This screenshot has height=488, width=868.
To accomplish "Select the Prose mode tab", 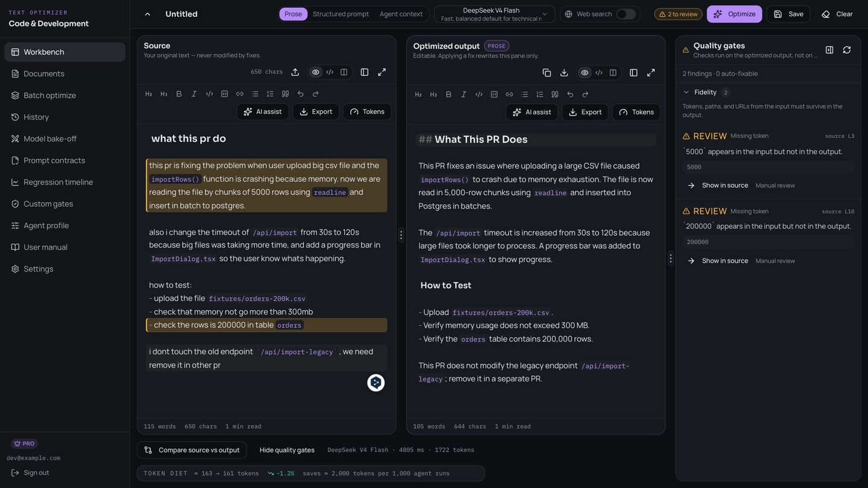I will pos(293,14).
